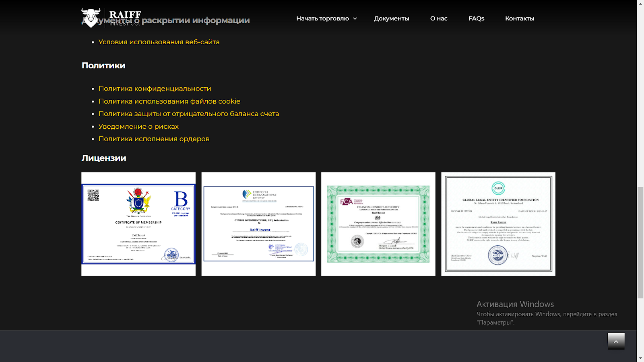The image size is (644, 362).
Task: Open the Политика исполнения ордеров link
Action: coord(154,139)
